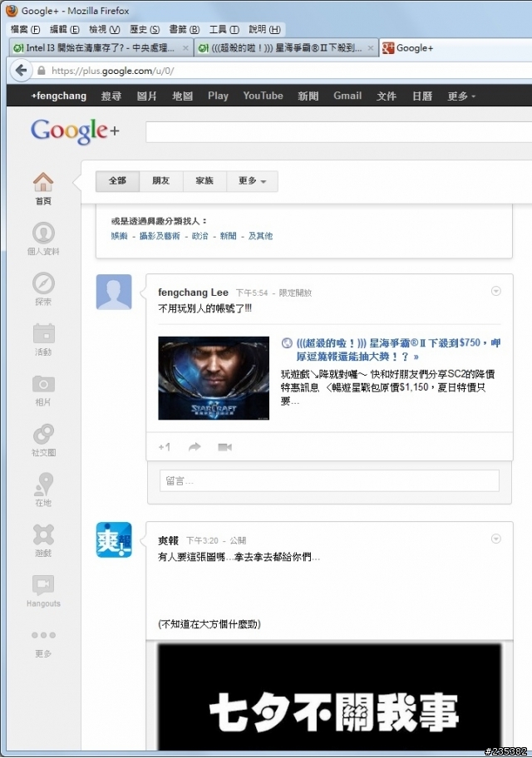Click fengchang Lee's avatar picture
Viewport: 532px width, 758px height.
114,292
